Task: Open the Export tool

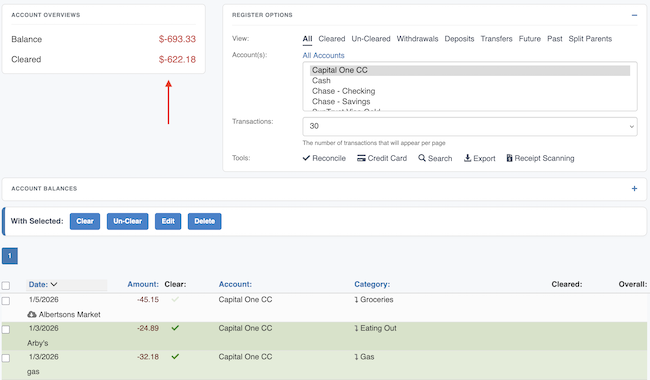Action: point(479,158)
